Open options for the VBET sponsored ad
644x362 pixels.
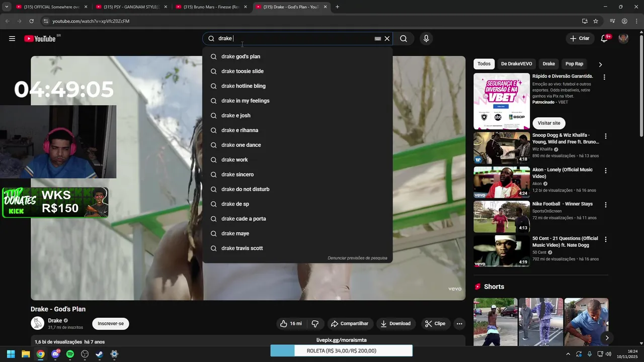(604, 77)
